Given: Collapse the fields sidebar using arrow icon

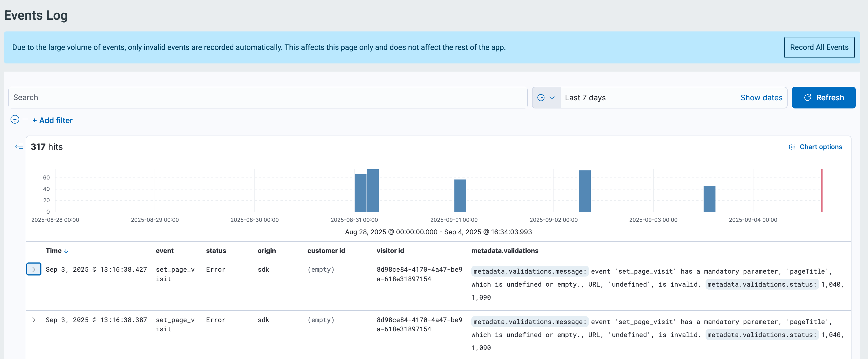Looking at the screenshot, I should [x=19, y=146].
